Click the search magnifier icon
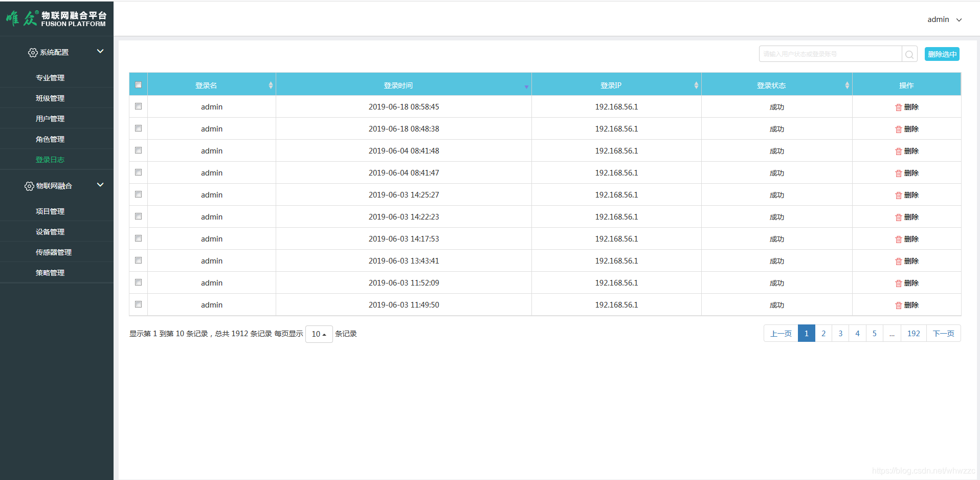980x480 pixels. pyautogui.click(x=909, y=54)
